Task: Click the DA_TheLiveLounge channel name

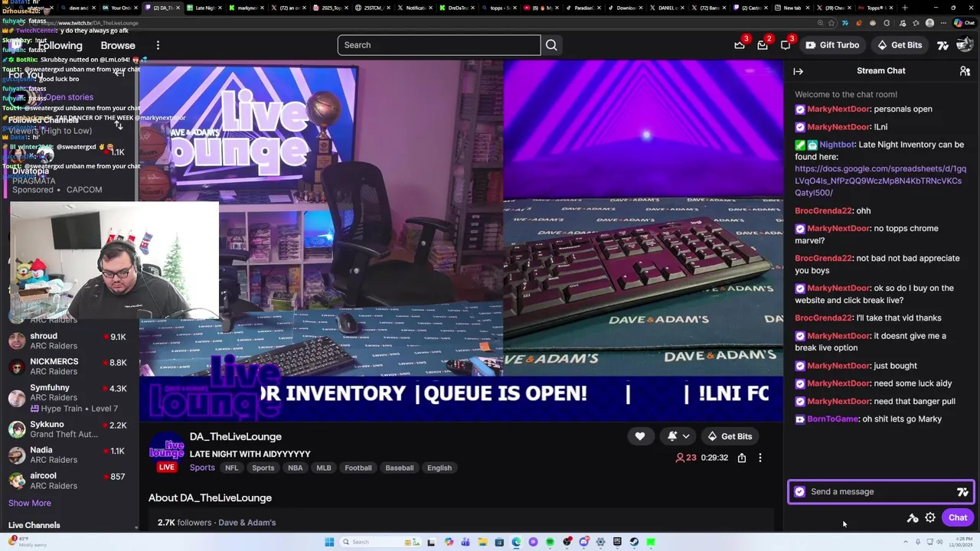Action: click(x=236, y=436)
